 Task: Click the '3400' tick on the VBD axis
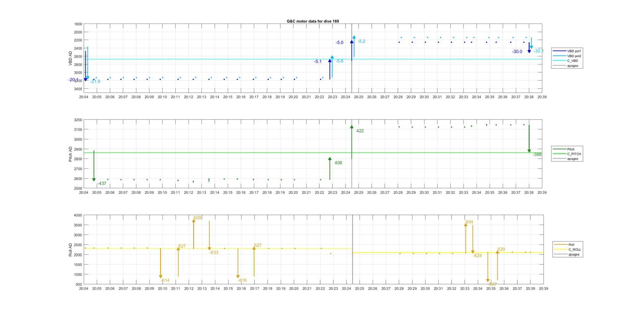click(78, 88)
